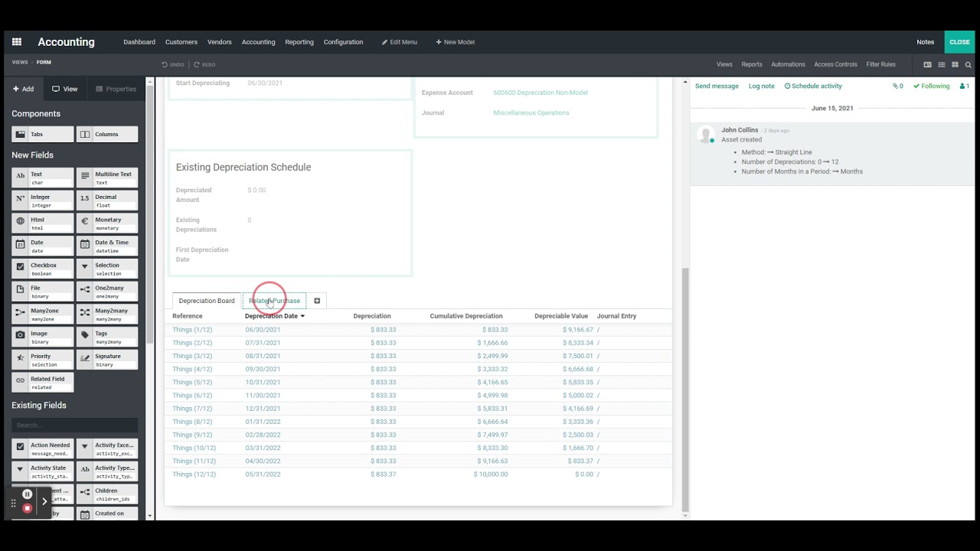Pick the Tags field
This screenshot has height=551, width=980.
[107, 337]
